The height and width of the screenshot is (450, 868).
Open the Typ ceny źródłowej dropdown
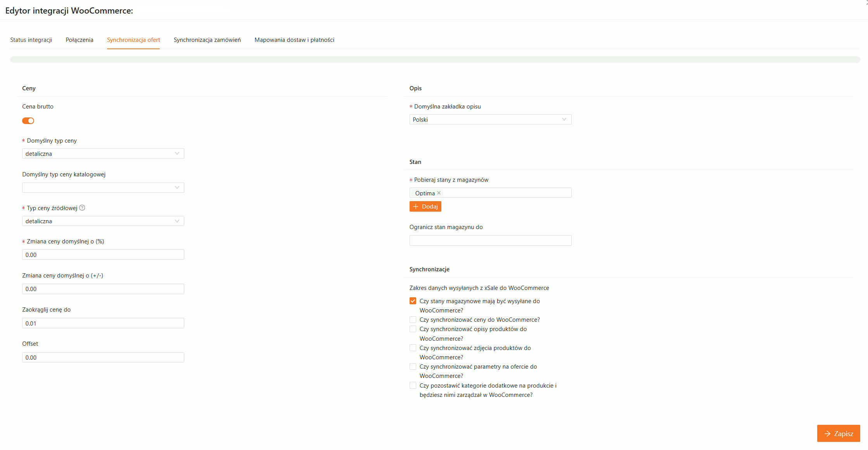tap(103, 221)
